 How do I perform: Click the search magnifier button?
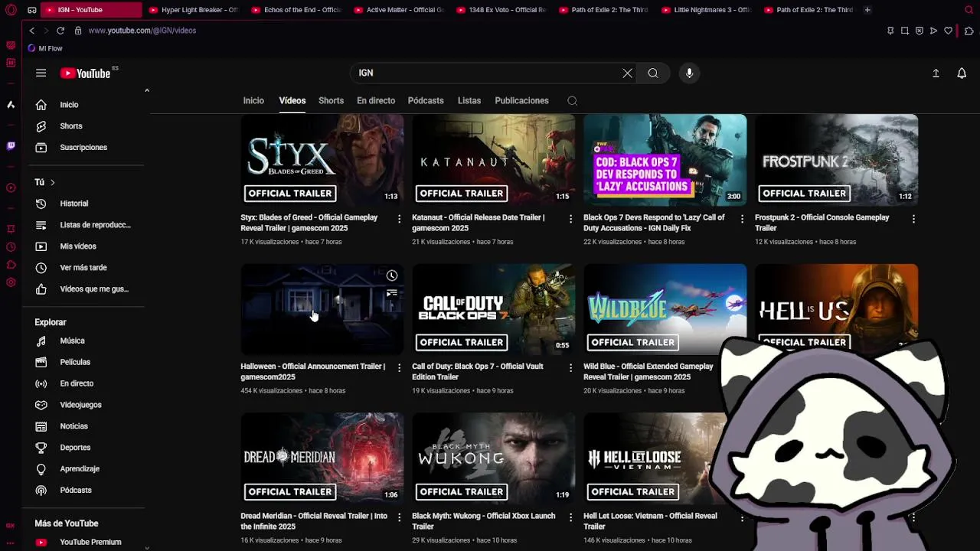click(653, 73)
